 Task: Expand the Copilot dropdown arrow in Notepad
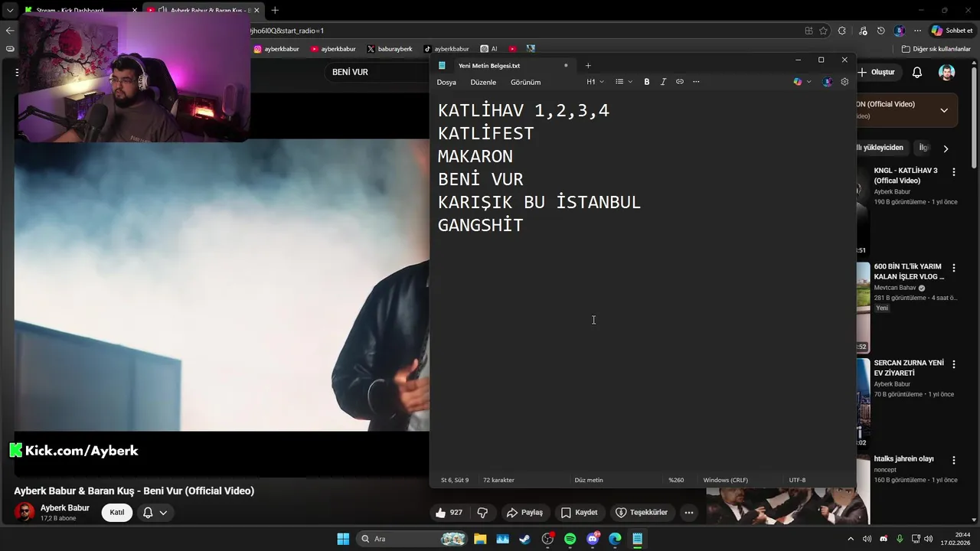tap(809, 82)
